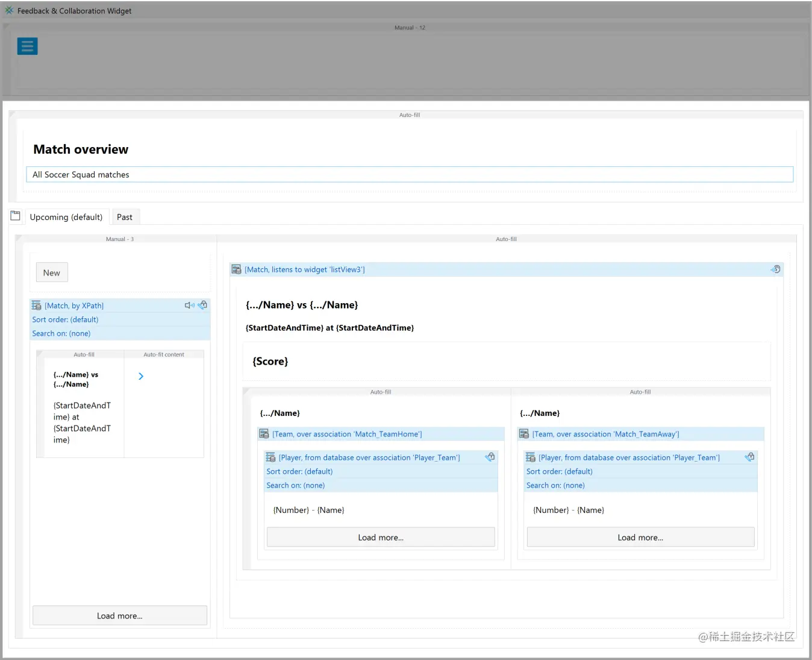The width and height of the screenshot is (812, 660).
Task: Select the {.../Name} label above Match_TeamAway
Action: point(540,413)
